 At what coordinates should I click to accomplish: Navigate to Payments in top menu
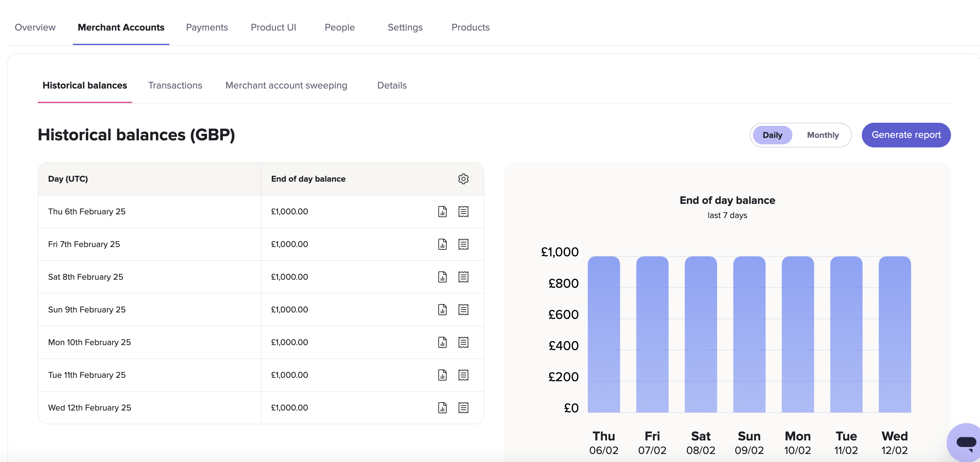206,27
